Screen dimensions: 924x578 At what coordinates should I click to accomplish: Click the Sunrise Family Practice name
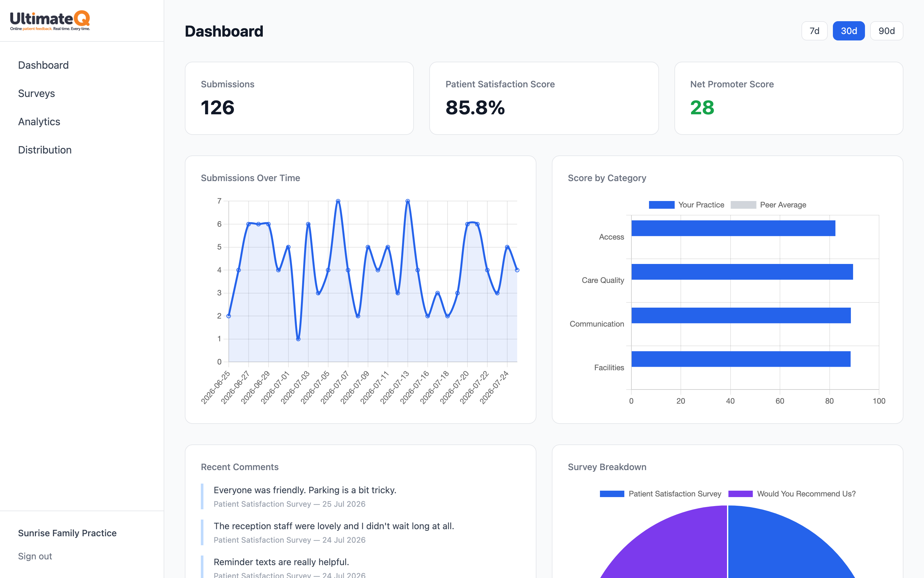tap(67, 533)
